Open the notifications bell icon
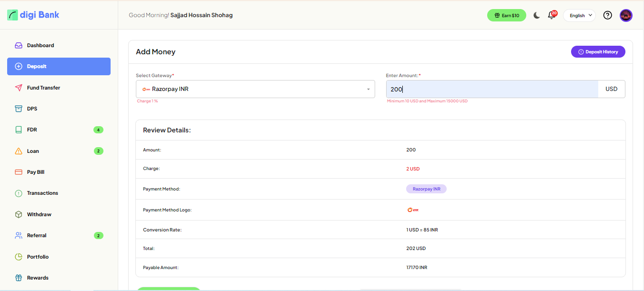This screenshot has height=291, width=644. tap(552, 15)
